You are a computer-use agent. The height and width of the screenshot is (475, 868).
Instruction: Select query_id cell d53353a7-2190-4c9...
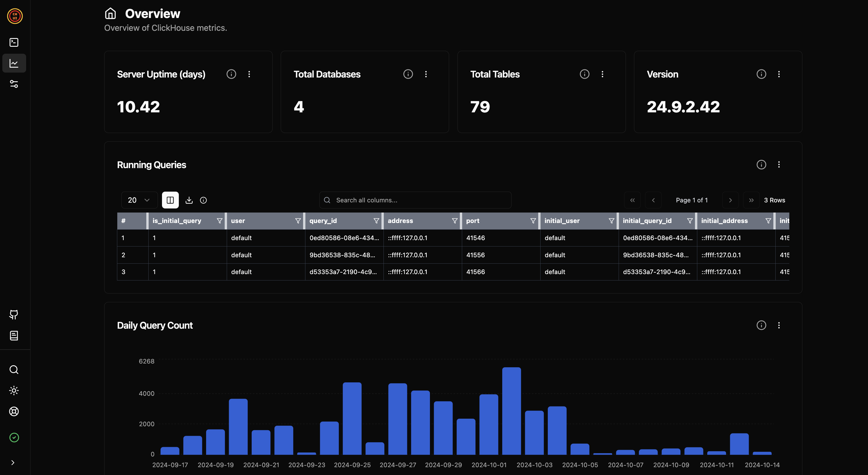344,272
